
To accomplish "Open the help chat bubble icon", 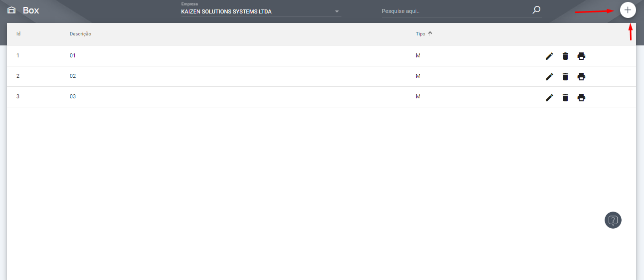I will [613, 220].
